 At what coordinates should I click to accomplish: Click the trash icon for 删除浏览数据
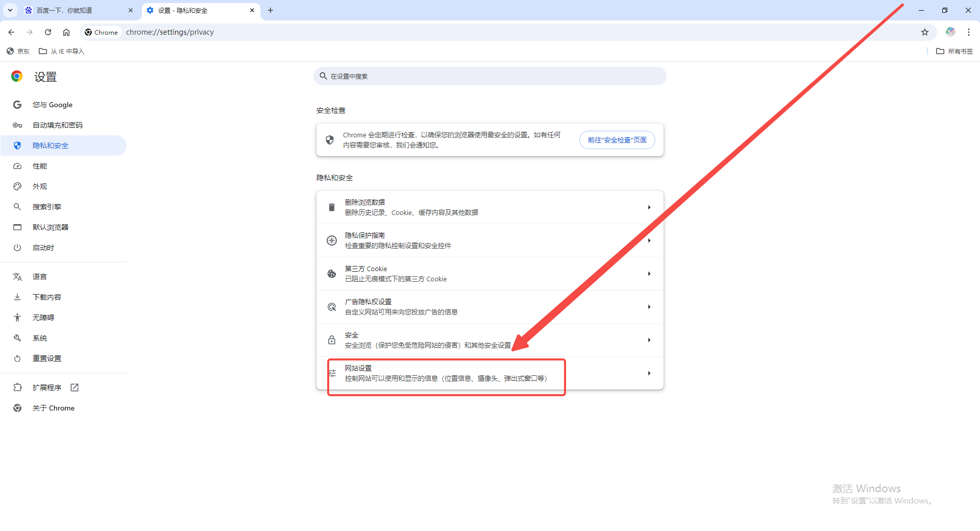click(x=332, y=207)
